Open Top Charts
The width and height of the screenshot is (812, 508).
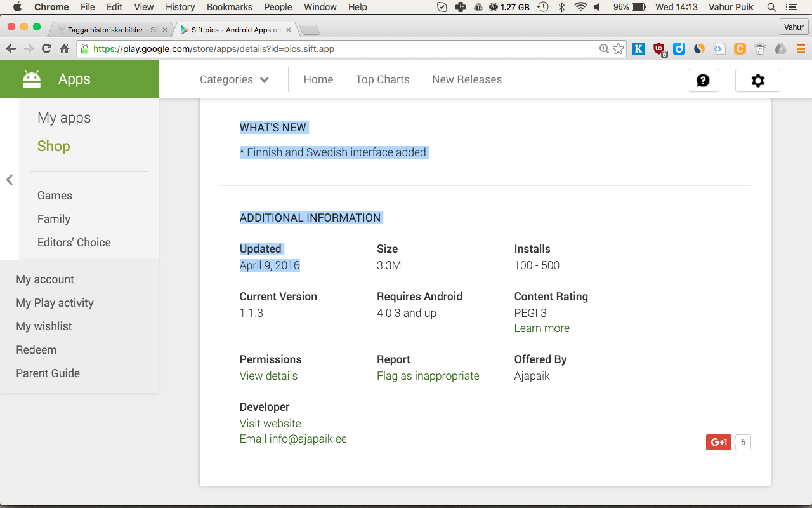[383, 79]
